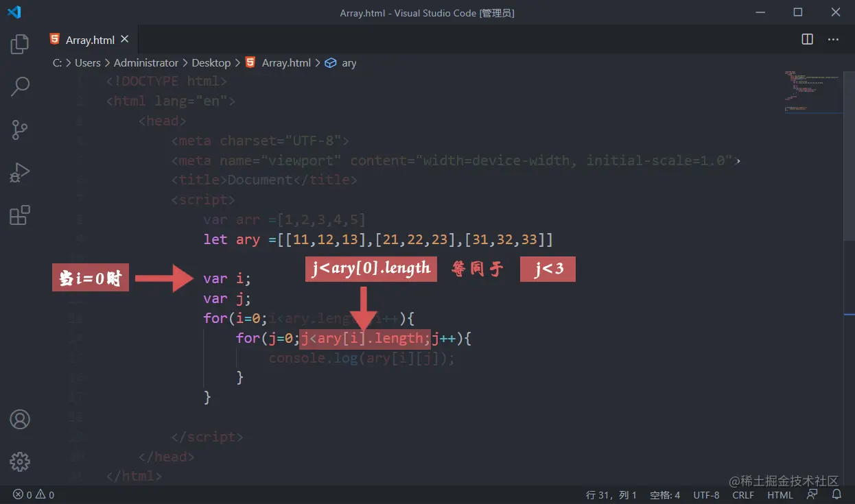
Task: Click the console.log(ary[i][j]) line
Action: [362, 358]
